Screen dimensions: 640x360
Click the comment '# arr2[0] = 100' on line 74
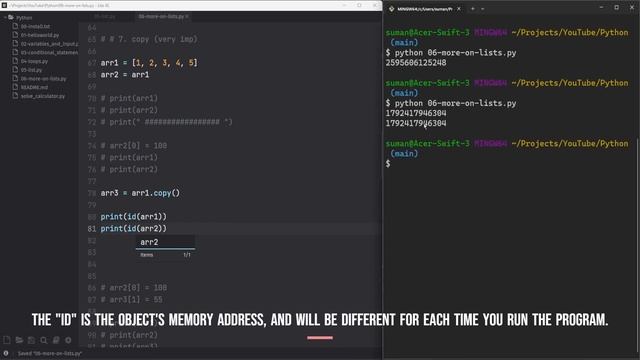(133, 146)
